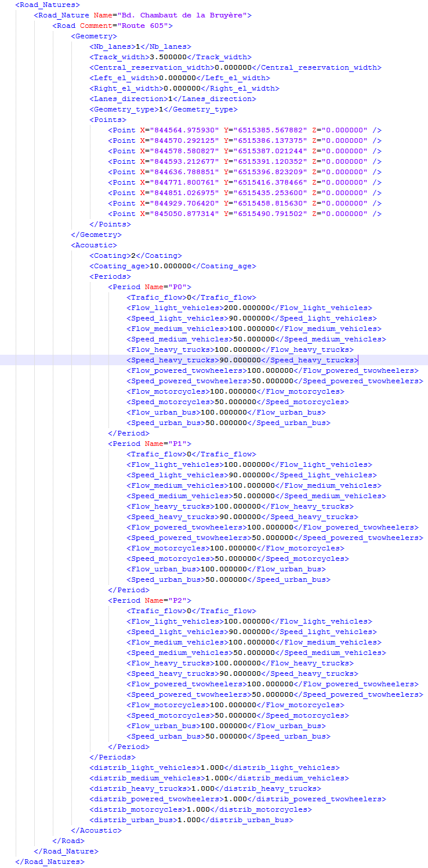428x868 pixels.
Task: Click the closing Acoustic tag
Action: point(96,830)
